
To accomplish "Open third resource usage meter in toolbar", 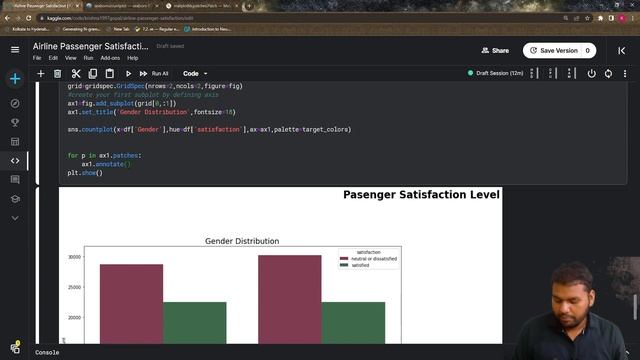I will pos(571,73).
